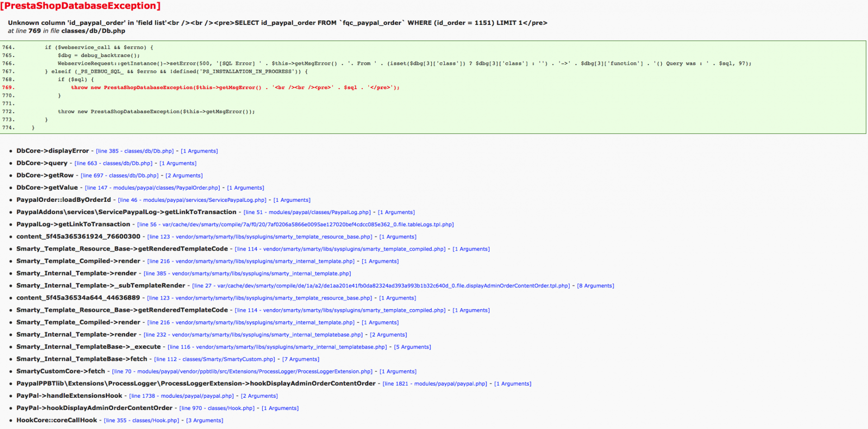Expand the 7 Arguments of Smarty_Internal_TemplateBase->fetch

(x=301, y=359)
